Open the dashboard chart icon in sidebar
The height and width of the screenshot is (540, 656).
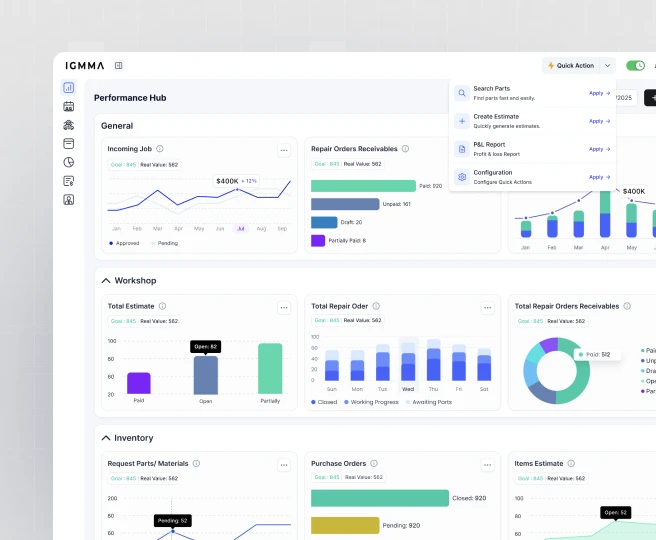(x=69, y=87)
